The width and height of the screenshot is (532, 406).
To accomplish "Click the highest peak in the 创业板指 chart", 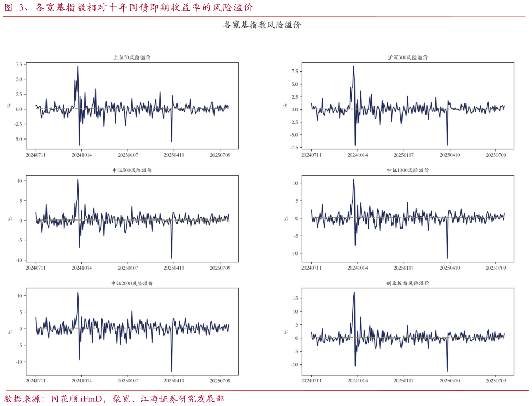I will 354,293.
